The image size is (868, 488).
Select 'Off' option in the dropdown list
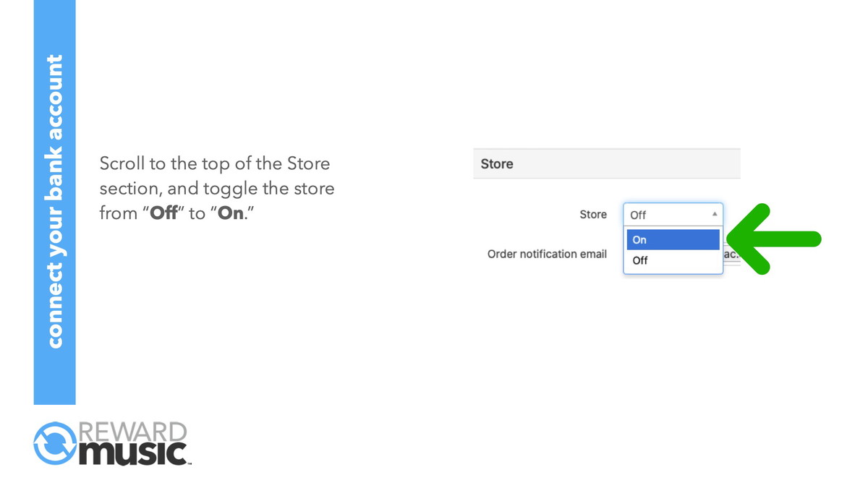673,260
